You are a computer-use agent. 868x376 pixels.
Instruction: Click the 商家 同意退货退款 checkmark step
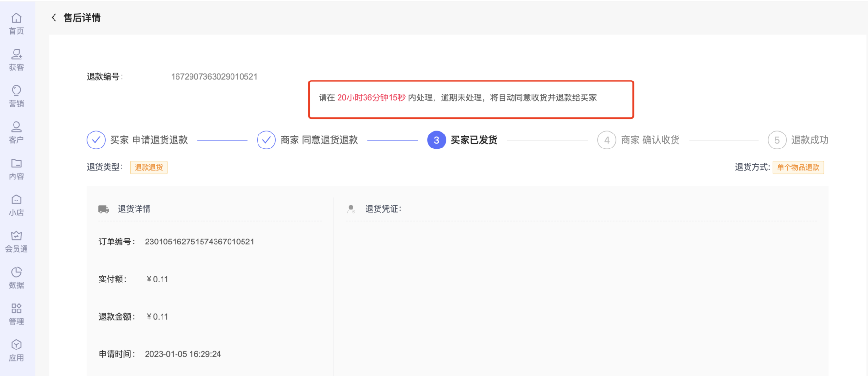pos(266,140)
